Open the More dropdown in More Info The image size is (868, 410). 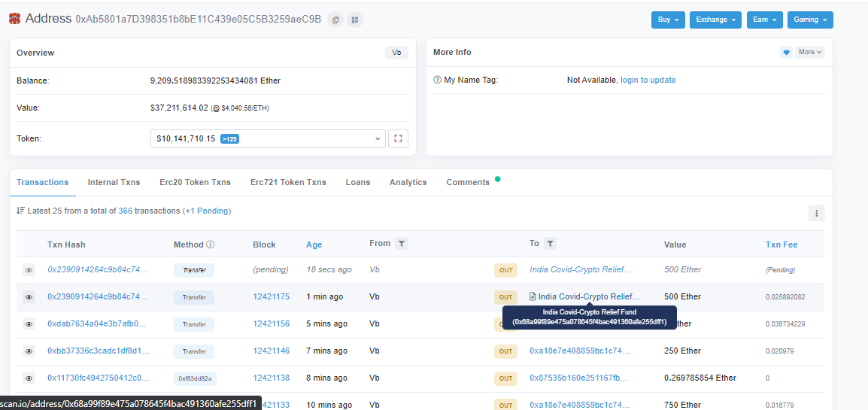tap(810, 52)
